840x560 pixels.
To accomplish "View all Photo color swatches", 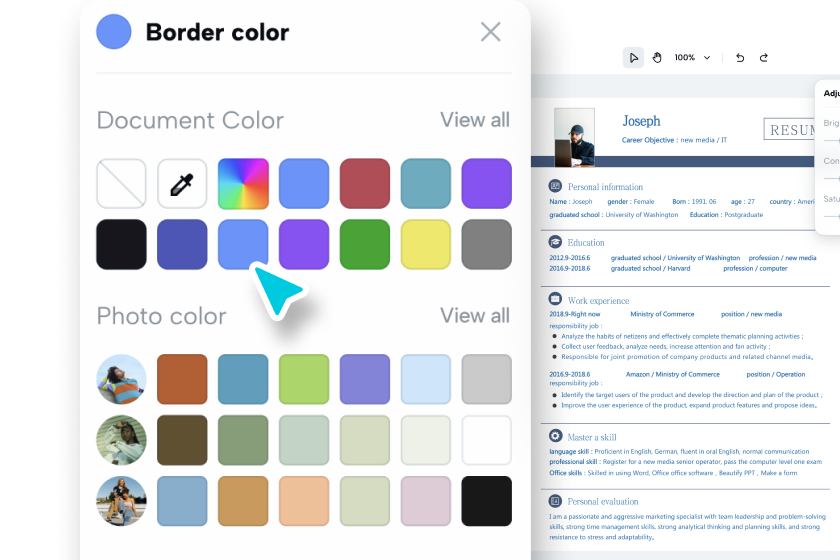I will (x=475, y=315).
